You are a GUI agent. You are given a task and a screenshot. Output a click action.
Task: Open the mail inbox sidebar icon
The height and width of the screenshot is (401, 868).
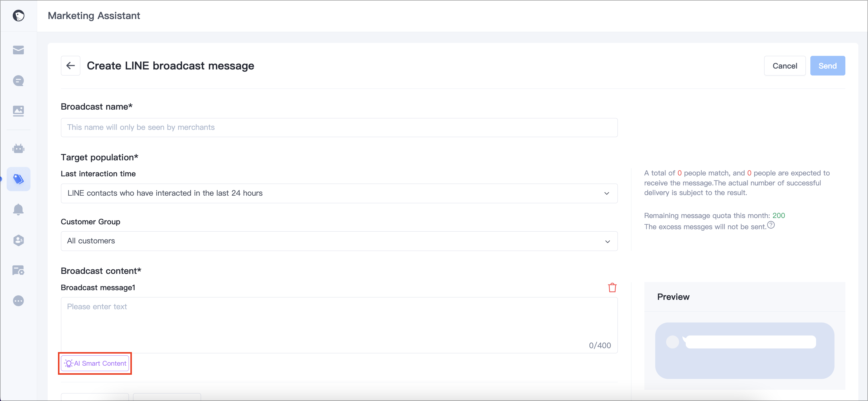click(x=18, y=50)
